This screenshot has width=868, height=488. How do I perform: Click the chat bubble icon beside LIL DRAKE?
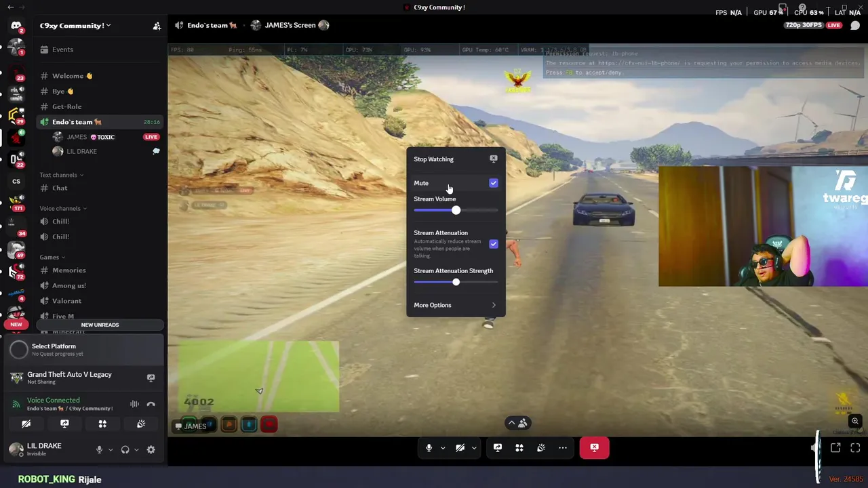[156, 151]
